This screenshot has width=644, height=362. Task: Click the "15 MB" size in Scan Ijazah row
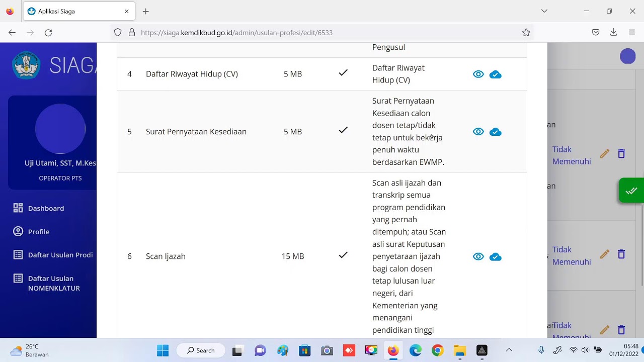point(293,256)
